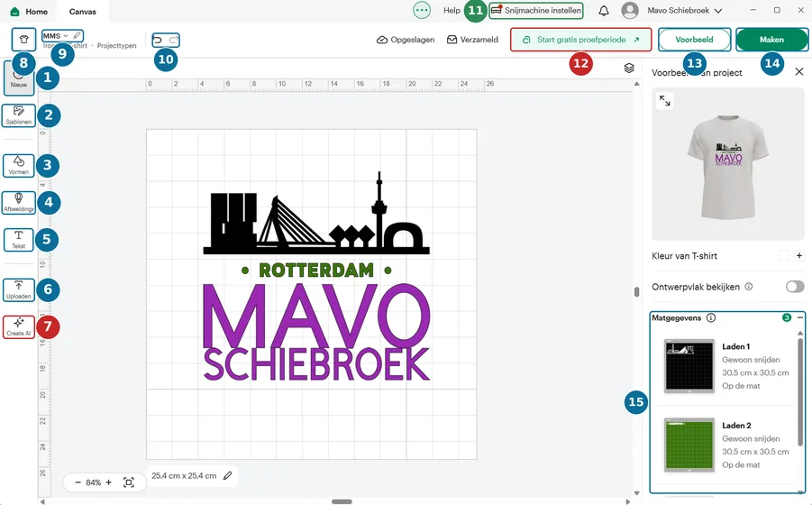The image size is (812, 505).
Task: Pick the white T-shirt color swatch
Action: (784, 256)
